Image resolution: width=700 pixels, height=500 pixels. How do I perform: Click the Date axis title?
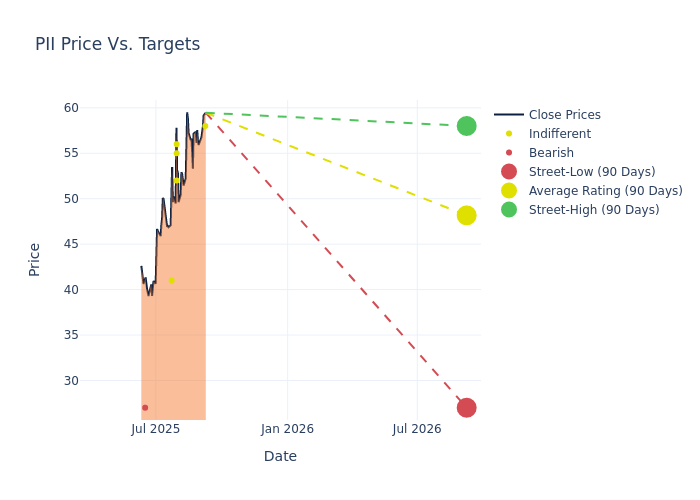[280, 456]
